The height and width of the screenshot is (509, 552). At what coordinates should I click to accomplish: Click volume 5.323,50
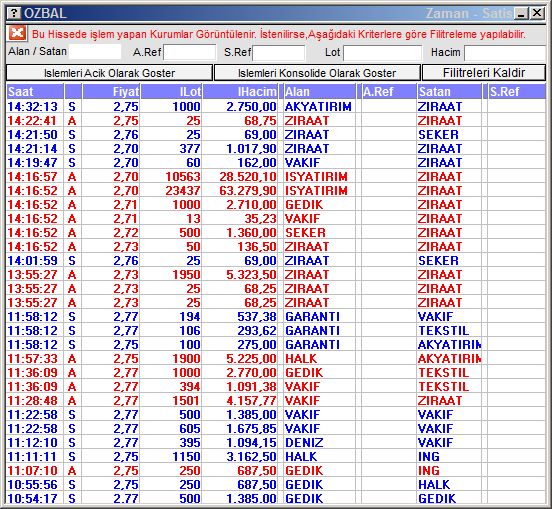tap(251, 275)
